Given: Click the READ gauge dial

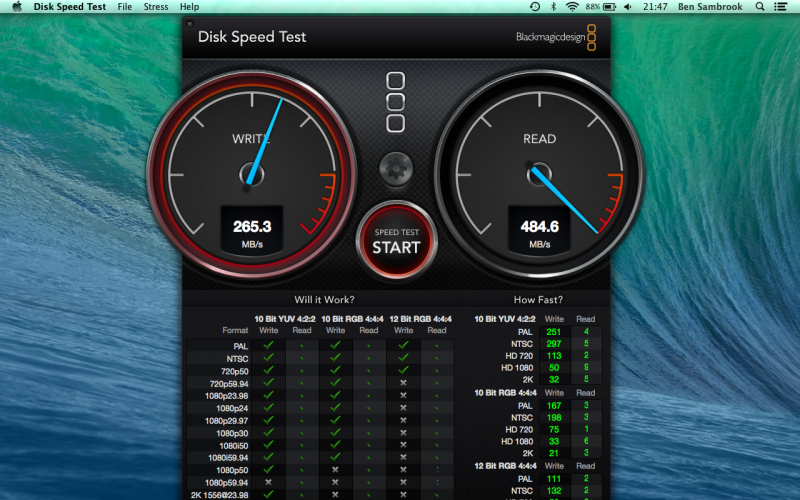Looking at the screenshot, I should 539,174.
